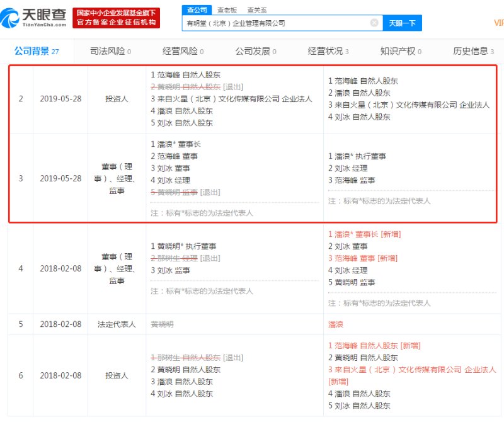
Task: Click 3 来自火星 company [新增] in row 6
Action: (412, 375)
